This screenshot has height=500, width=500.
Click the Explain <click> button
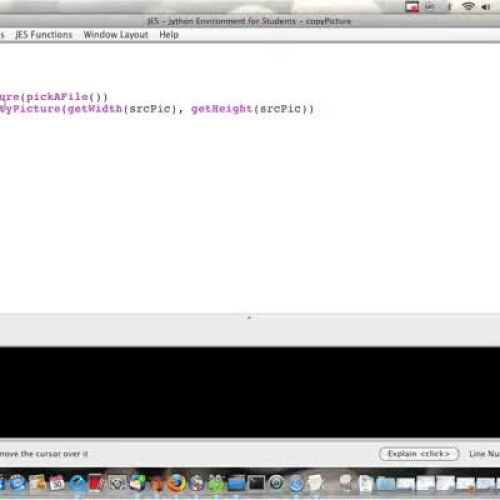point(419,454)
